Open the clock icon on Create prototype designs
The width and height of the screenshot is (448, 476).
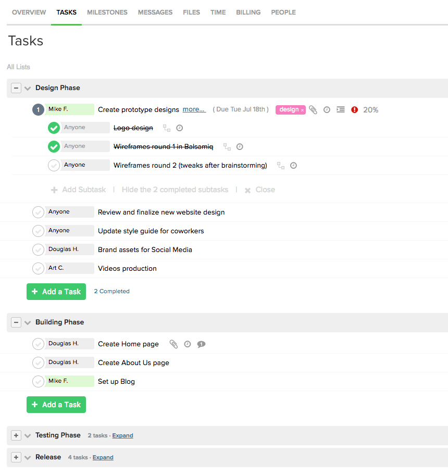click(327, 110)
